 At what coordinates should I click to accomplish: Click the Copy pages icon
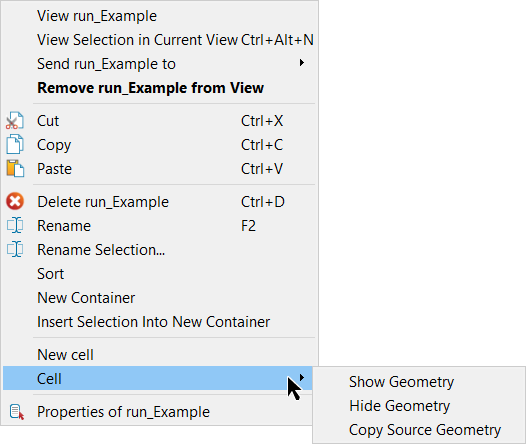tap(15, 145)
